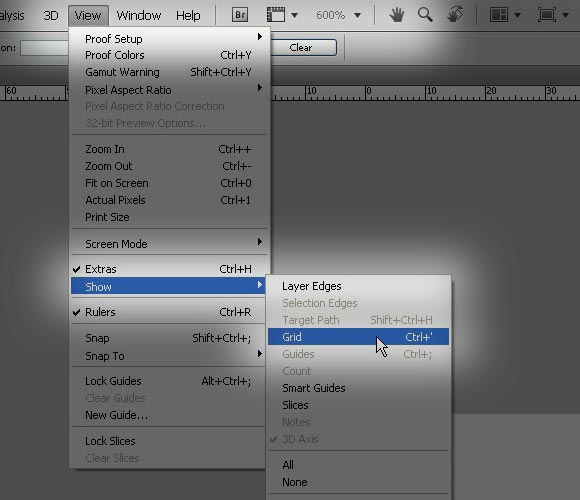Launch Adobe Bridge with the Br icon

point(240,15)
